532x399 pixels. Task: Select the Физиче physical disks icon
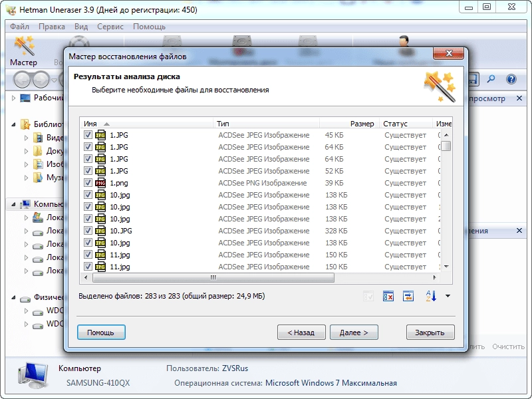25,299
